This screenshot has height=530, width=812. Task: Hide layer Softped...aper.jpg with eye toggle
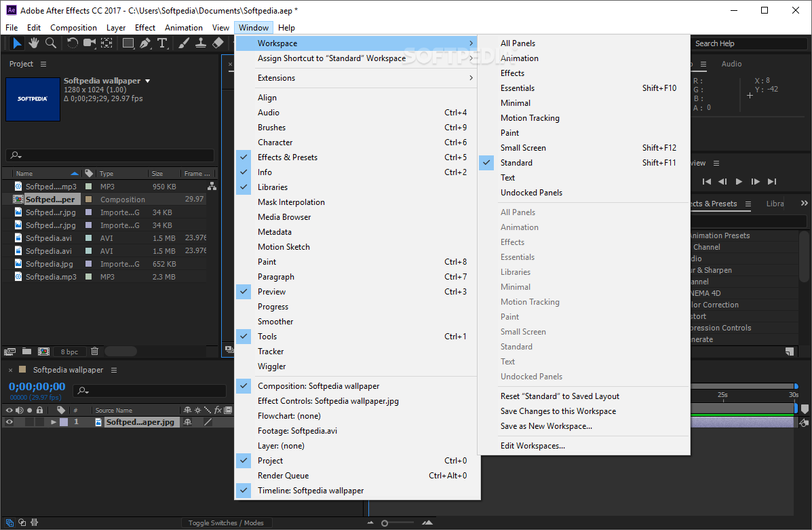click(9, 422)
